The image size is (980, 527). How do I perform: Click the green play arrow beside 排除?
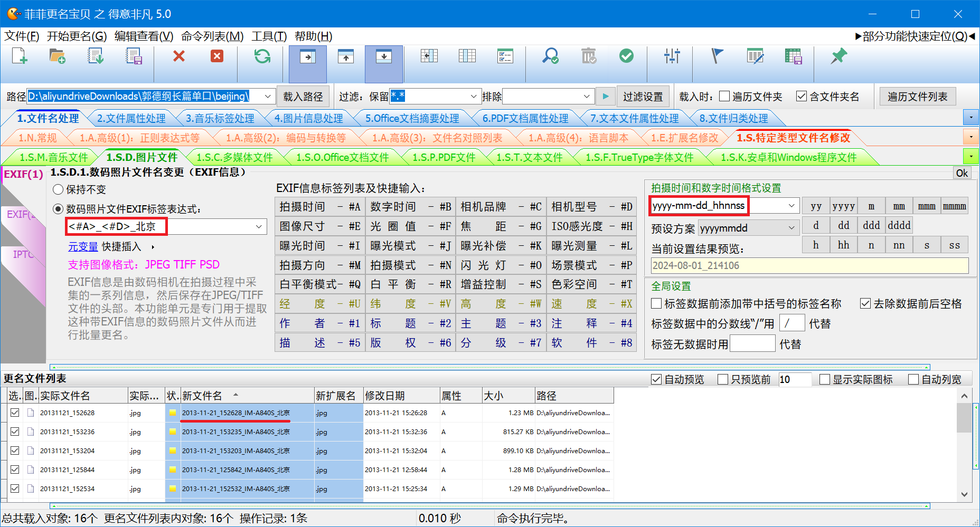(x=606, y=97)
